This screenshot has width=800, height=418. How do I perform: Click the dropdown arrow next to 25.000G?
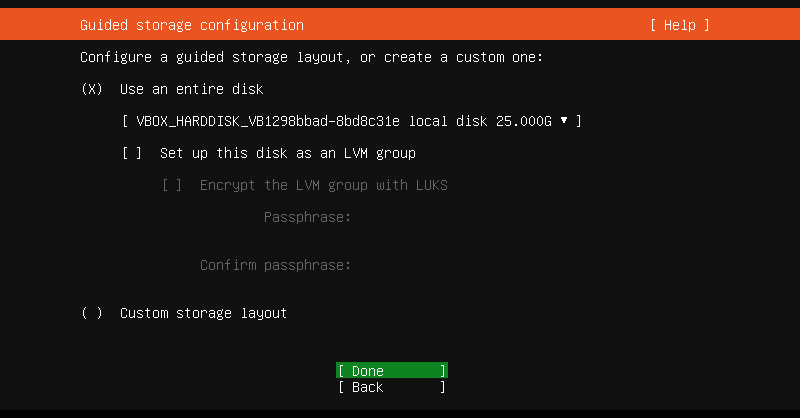click(565, 121)
